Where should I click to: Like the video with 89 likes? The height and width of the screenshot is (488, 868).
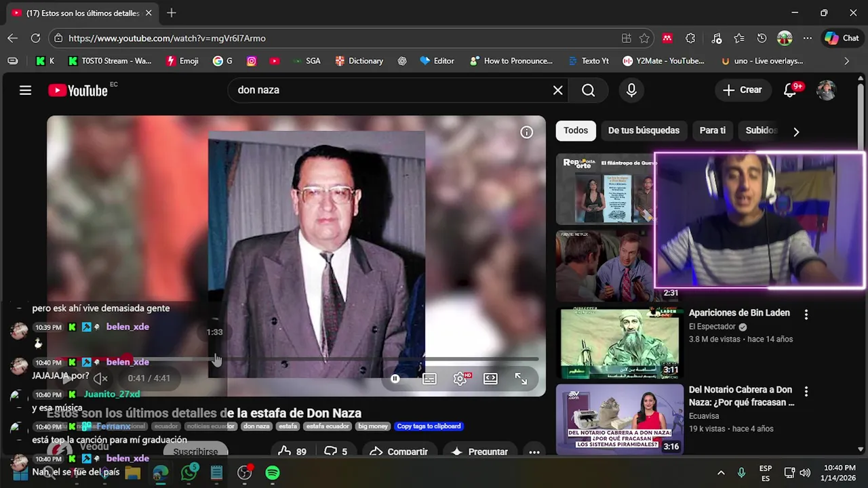[292, 451]
